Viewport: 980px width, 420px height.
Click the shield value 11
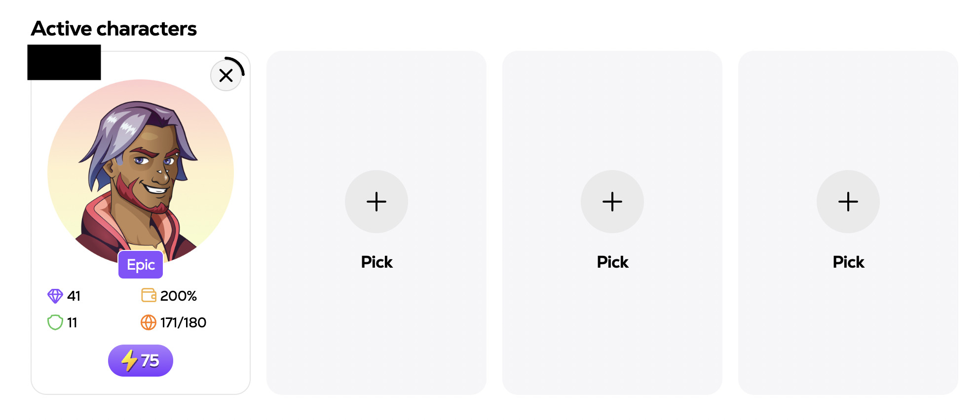click(x=72, y=322)
